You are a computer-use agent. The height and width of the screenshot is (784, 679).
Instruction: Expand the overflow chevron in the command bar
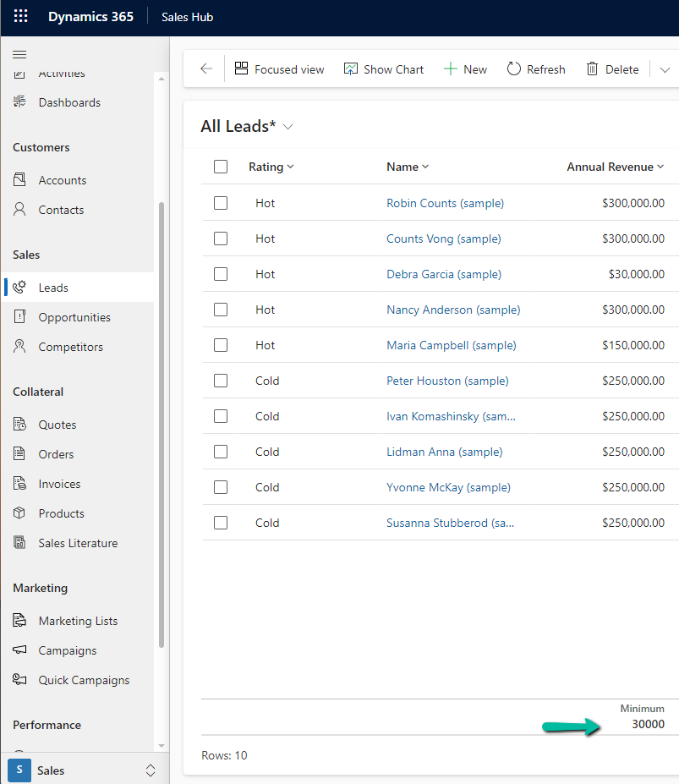(665, 69)
